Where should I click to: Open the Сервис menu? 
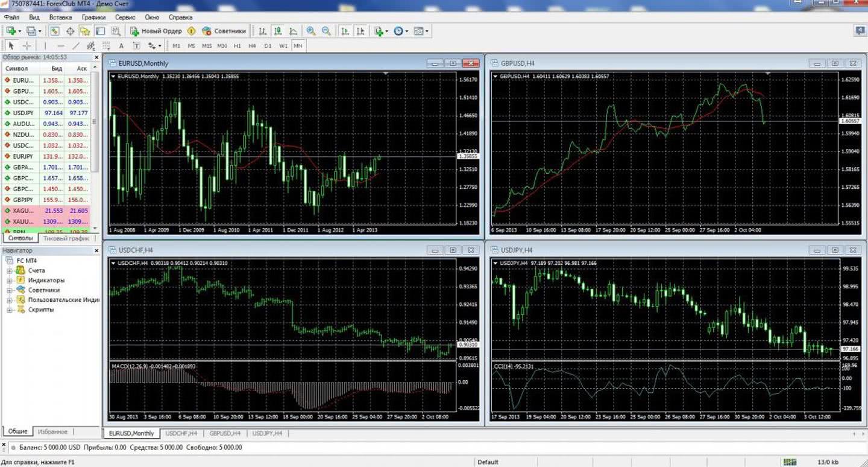coord(125,17)
